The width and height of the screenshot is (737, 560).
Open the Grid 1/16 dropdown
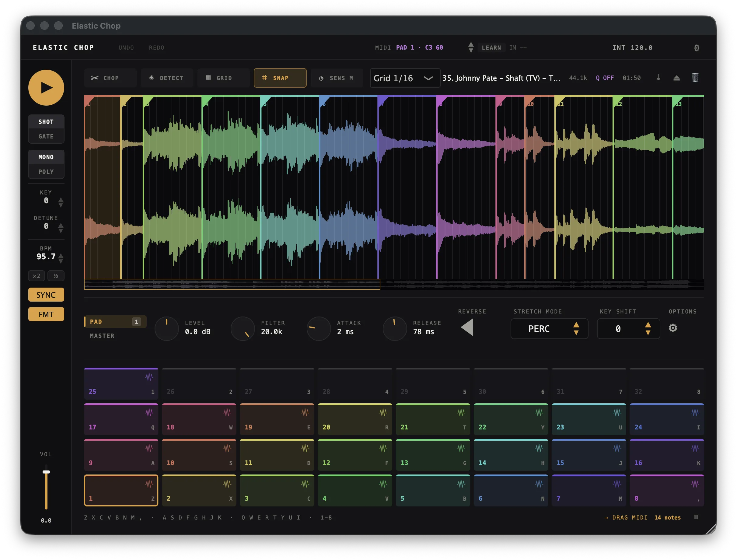tap(405, 78)
